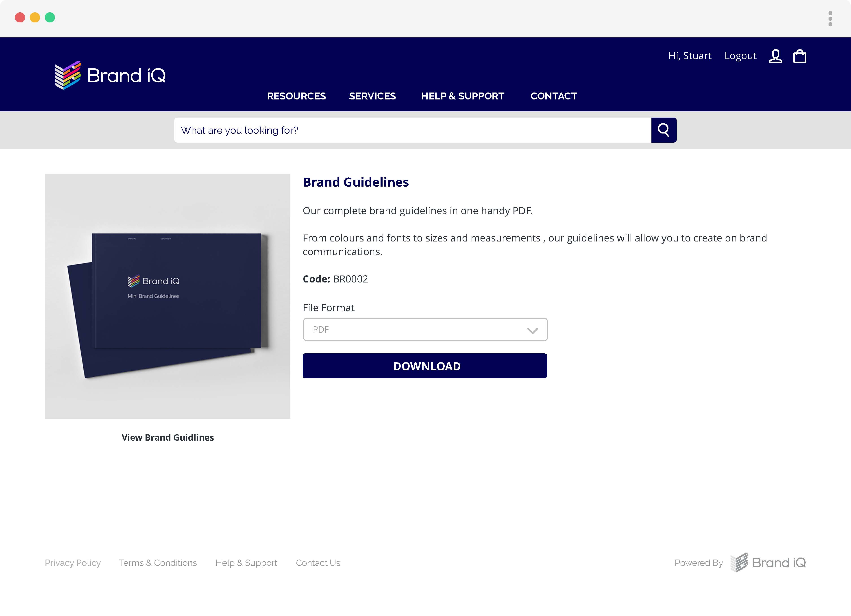Open the Privacy Policy footer link

coord(73,563)
